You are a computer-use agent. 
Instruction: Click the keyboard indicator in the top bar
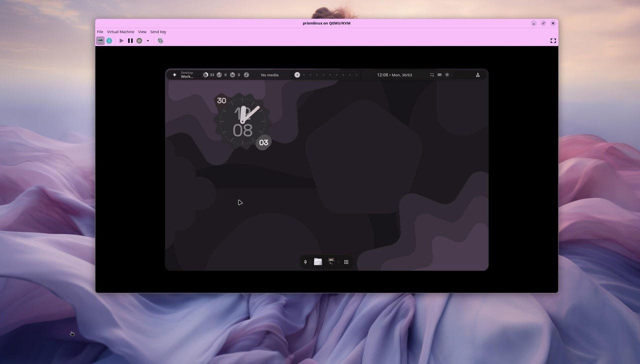click(439, 74)
